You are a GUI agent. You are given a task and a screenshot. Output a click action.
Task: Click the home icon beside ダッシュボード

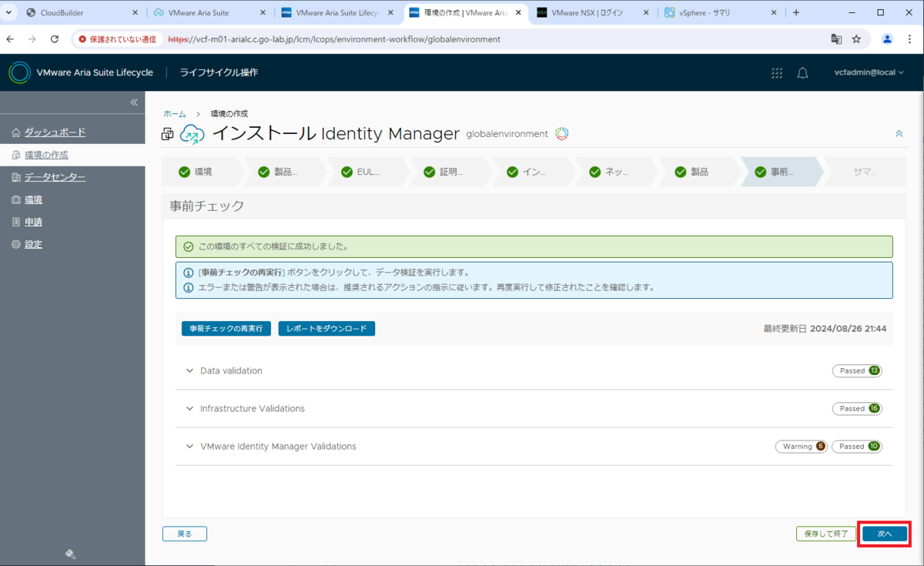coord(16,132)
